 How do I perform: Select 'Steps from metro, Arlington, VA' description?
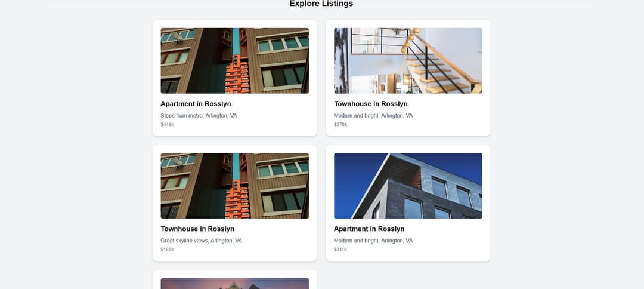[199, 116]
